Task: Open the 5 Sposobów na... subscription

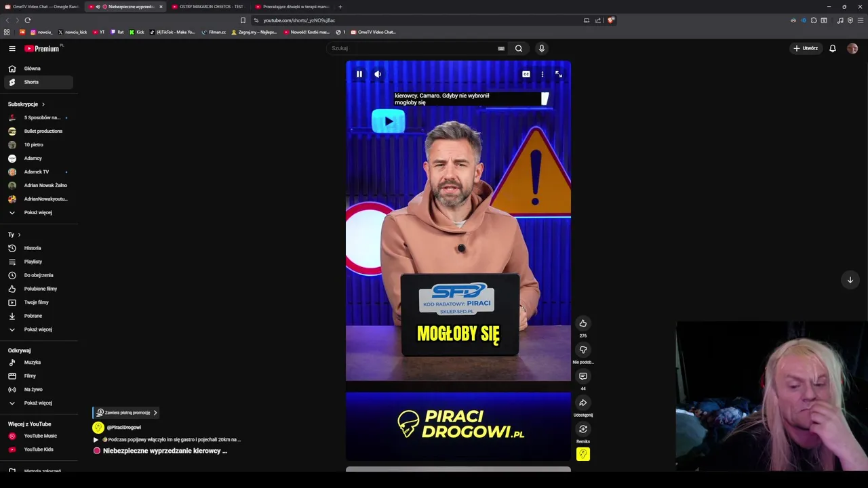Action: (39, 118)
